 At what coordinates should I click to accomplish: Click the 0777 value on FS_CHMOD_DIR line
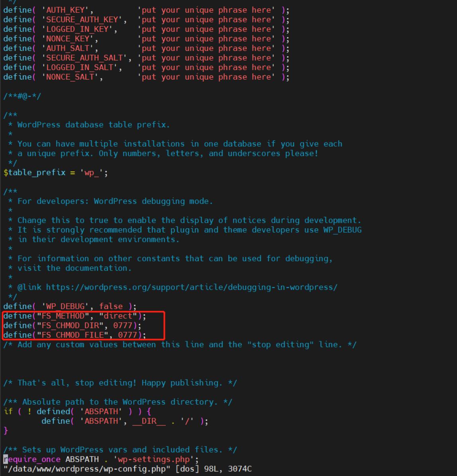[x=123, y=325]
